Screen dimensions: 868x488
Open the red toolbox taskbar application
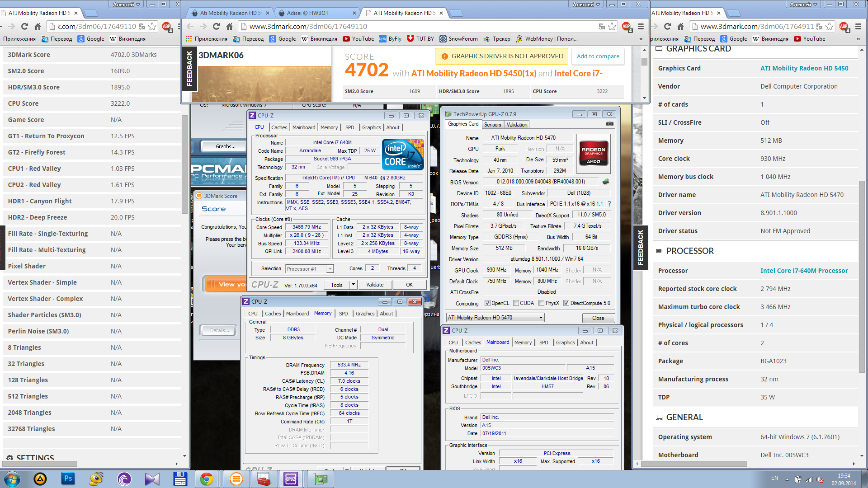pos(264,479)
